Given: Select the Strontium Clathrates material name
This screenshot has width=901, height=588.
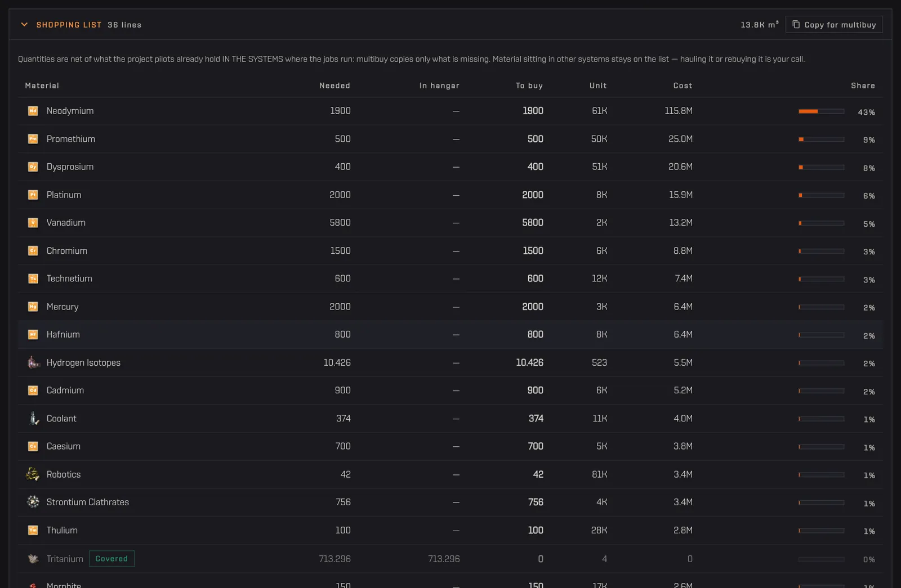Looking at the screenshot, I should coord(88,502).
